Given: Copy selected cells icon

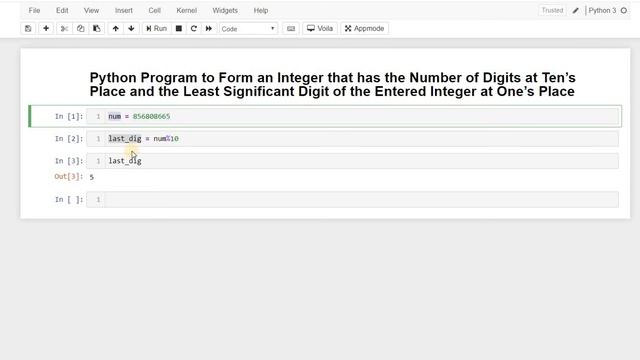Looking at the screenshot, I should [80, 29].
